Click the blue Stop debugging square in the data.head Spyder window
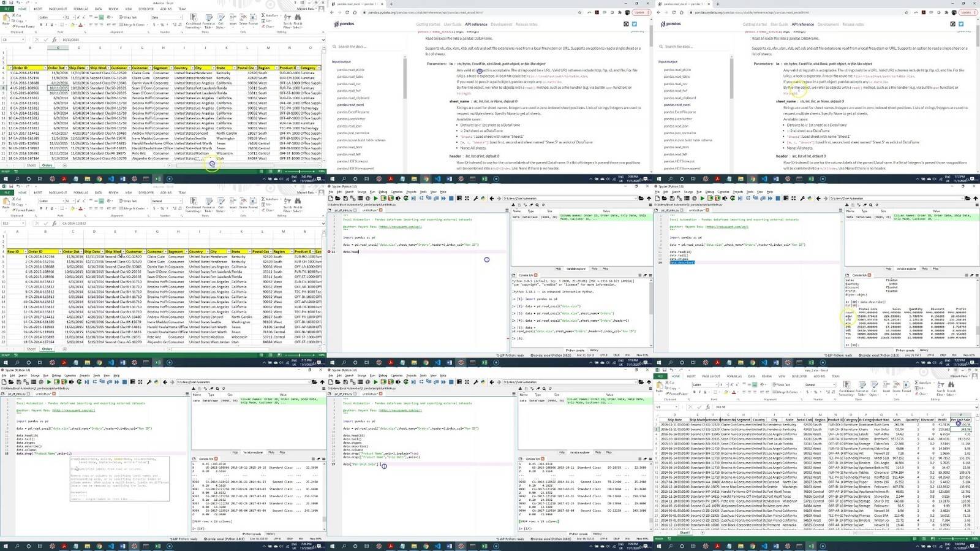 pyautogui.click(x=451, y=198)
